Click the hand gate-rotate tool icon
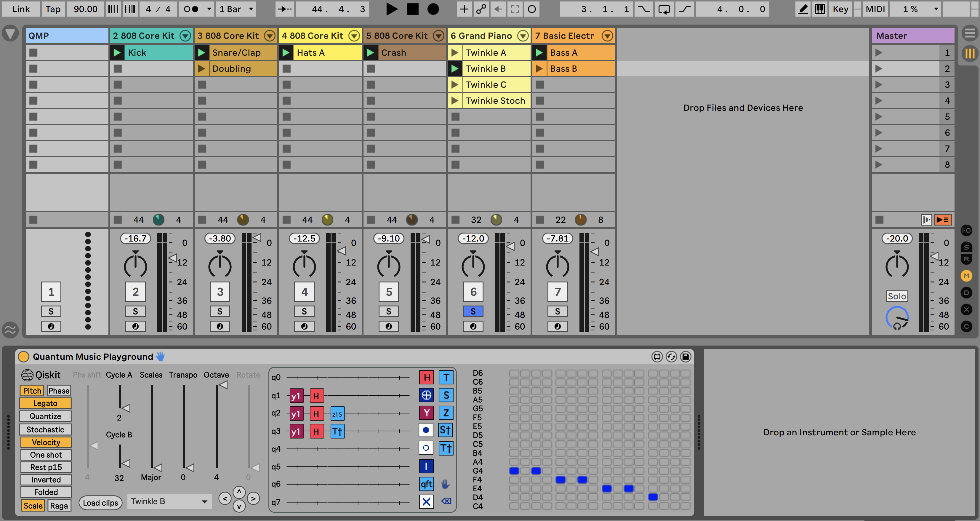This screenshot has width=980, height=521. point(446,484)
